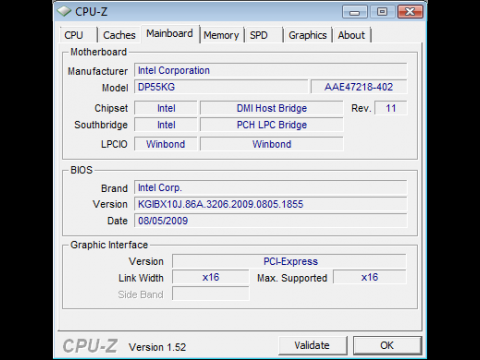Click the BIOS Version KGIBX10J field
This screenshot has width=480, height=360.
pos(270,204)
